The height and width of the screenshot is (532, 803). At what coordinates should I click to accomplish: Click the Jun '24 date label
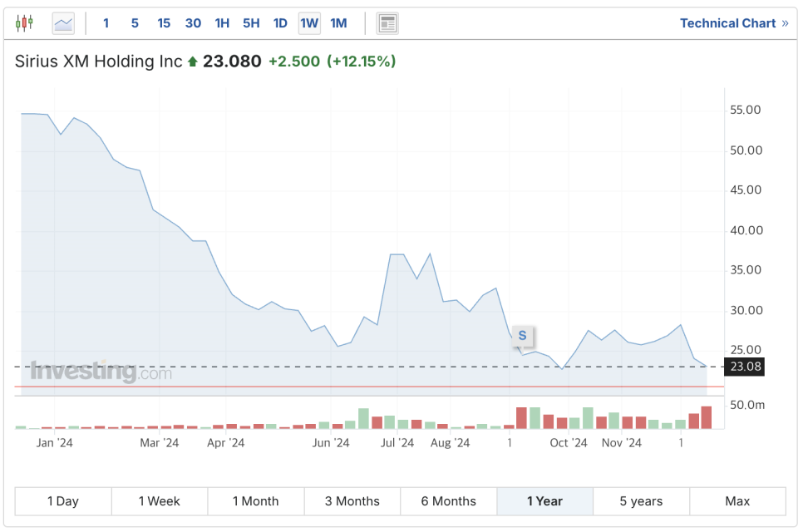(331, 443)
